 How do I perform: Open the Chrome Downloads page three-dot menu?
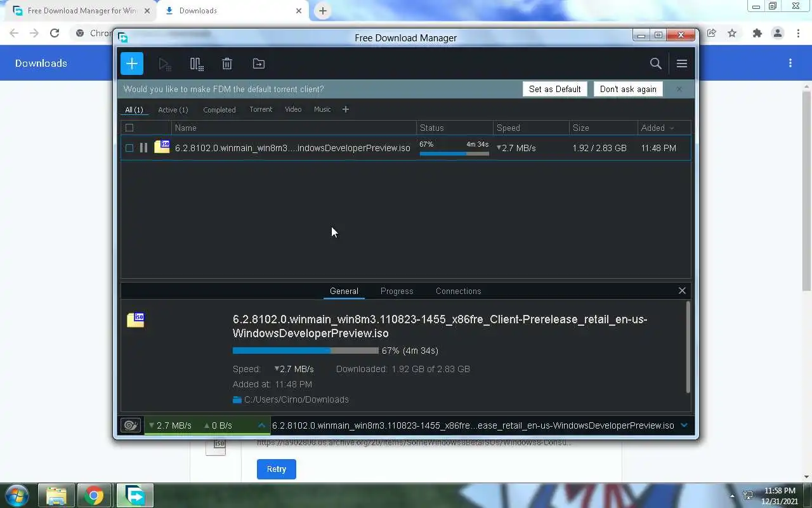(x=790, y=63)
